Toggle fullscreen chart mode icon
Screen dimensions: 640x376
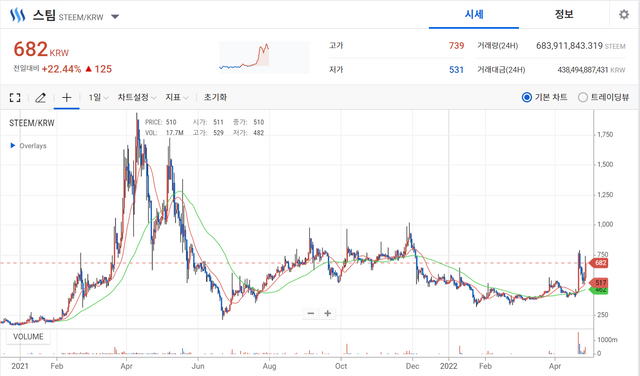pyautogui.click(x=15, y=98)
